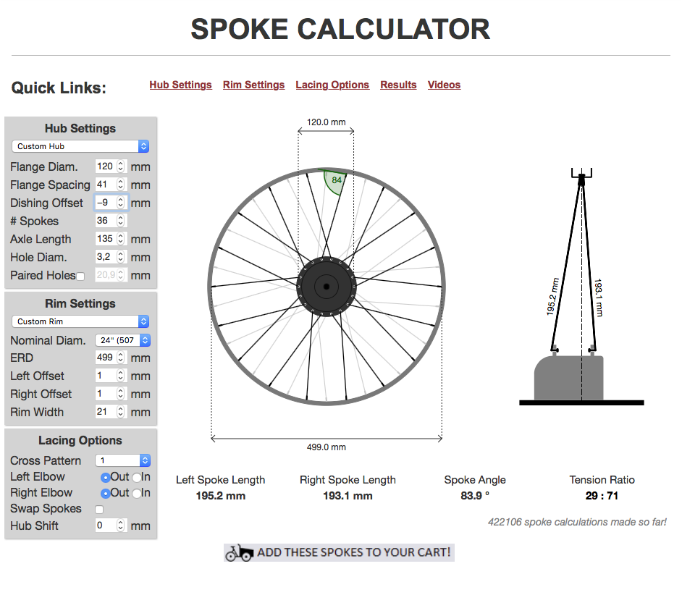Open the Custom Hub dropdown
Viewport: 682px width, 616px height.
coord(80,146)
